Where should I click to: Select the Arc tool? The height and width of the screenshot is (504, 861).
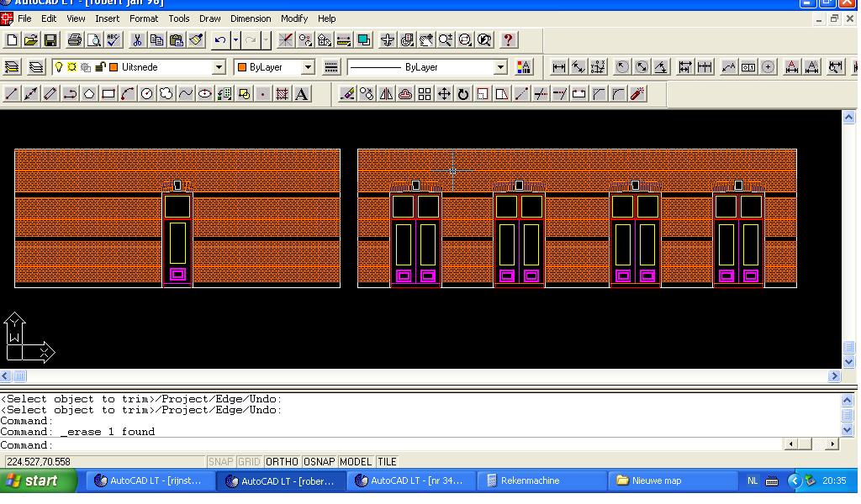(x=128, y=94)
